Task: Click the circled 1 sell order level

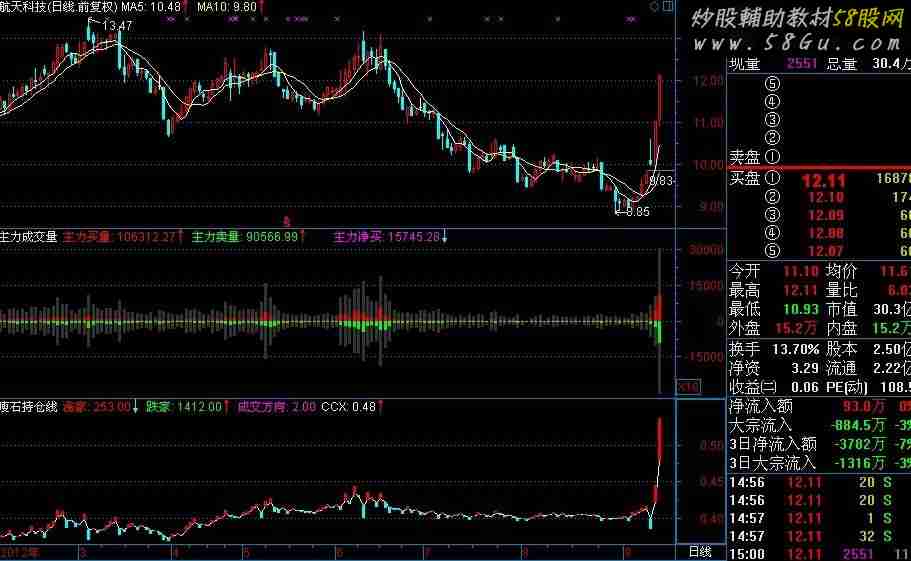Action: click(771, 157)
